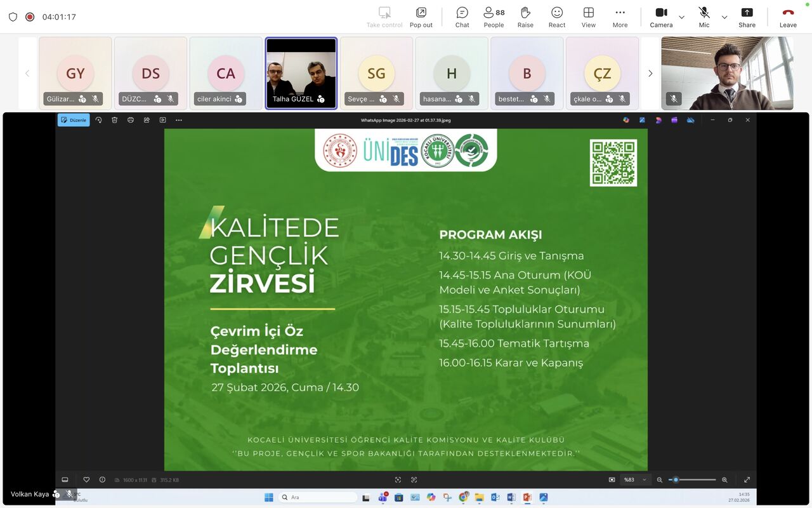Expand the Mic options arrow
This screenshot has height=508, width=812.
point(724,17)
